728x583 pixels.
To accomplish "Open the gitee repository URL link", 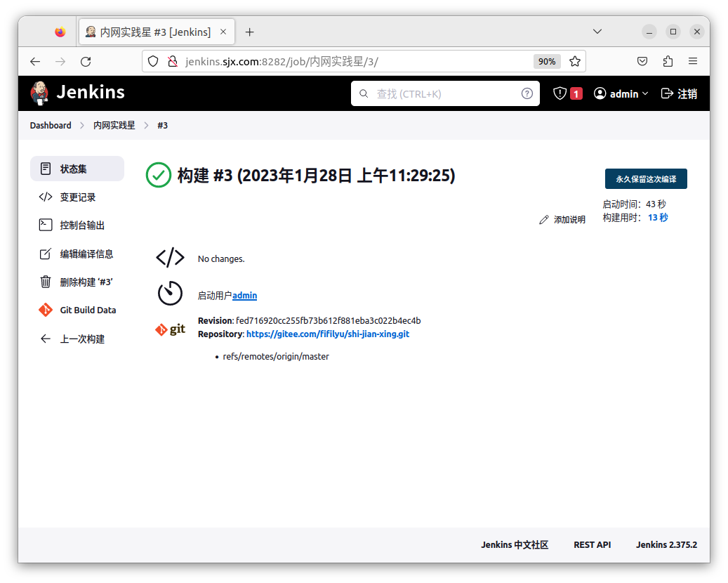I will coord(327,334).
